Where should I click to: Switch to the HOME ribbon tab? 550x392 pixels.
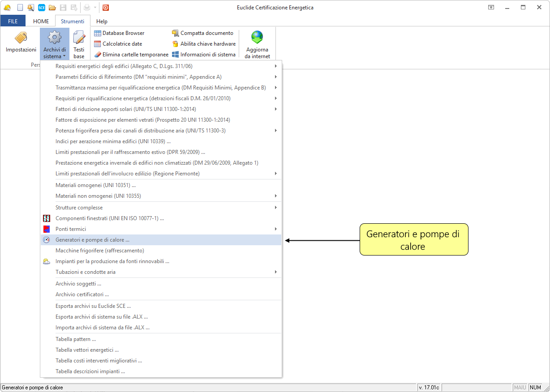click(x=41, y=21)
